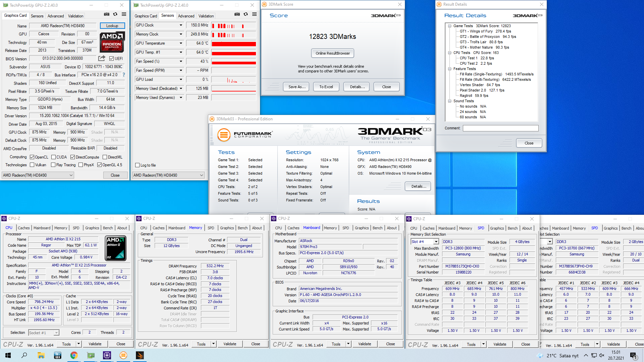Open hamburger menu in GPU-Z Graphics Card window
The height and width of the screenshot is (362, 644).
point(124,14)
